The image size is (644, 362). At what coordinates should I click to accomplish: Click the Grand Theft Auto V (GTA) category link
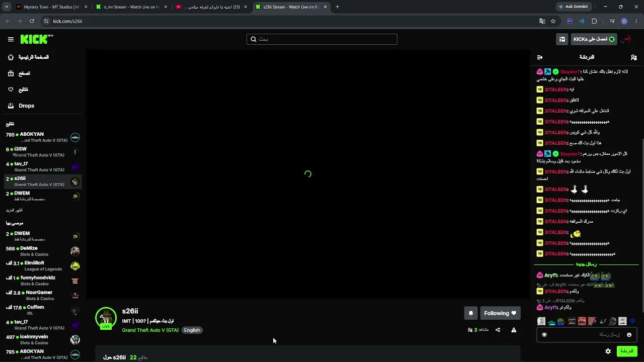(150, 330)
